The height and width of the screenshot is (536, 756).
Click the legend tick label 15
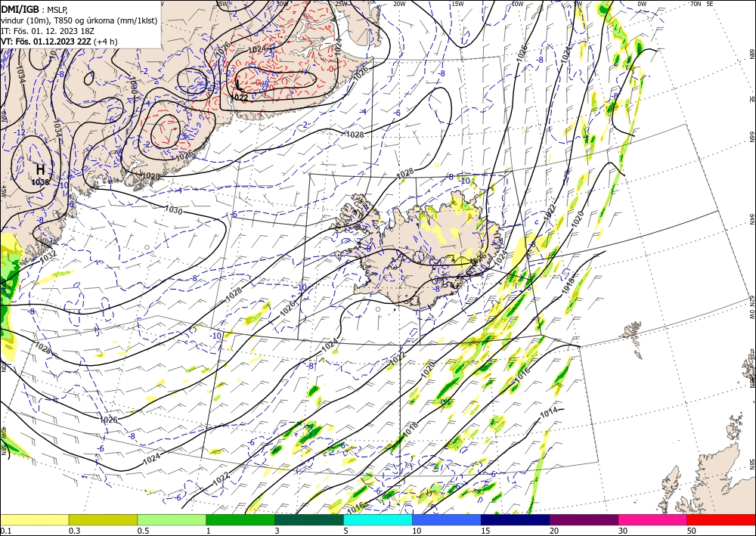(x=486, y=531)
